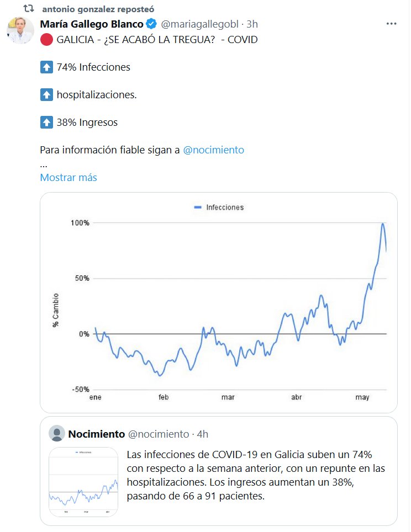Click the repost arrows icon at top
This screenshot has height=532, width=411.
(x=28, y=9)
